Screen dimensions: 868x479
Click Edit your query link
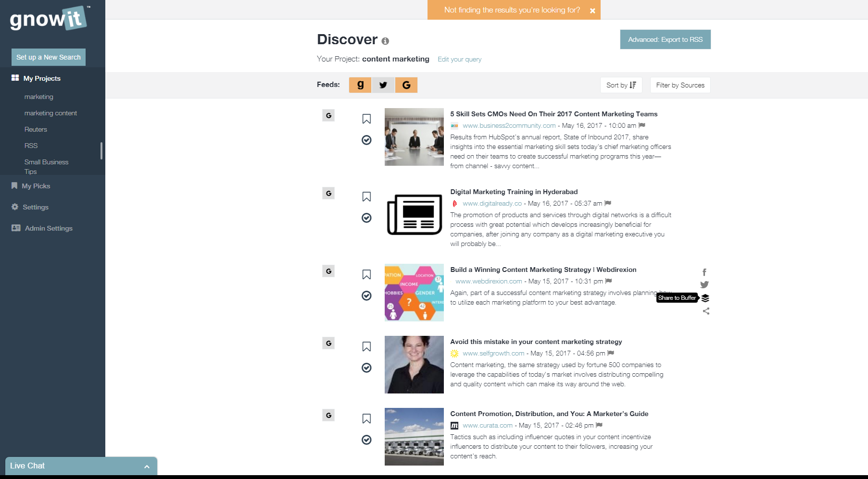tap(459, 59)
